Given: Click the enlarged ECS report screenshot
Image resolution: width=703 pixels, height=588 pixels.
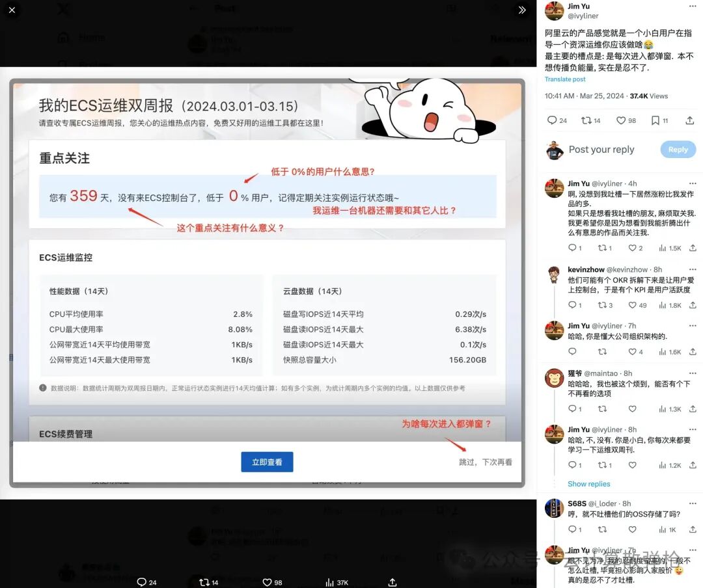Looking at the screenshot, I should pos(268,283).
